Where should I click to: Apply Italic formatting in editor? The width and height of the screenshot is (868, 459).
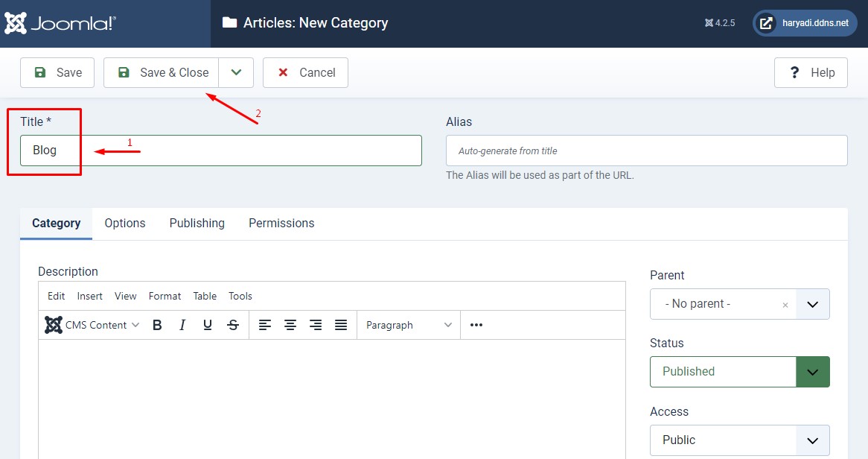tap(182, 325)
